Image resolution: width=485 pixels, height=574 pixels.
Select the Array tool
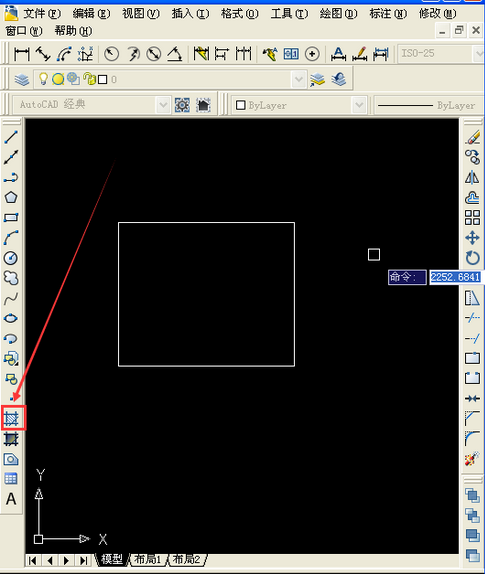click(473, 218)
